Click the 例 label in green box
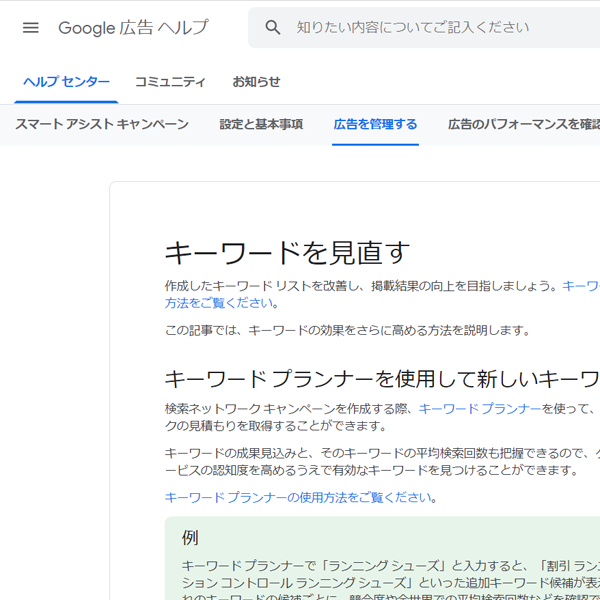Image resolution: width=600 pixels, height=600 pixels. click(x=190, y=538)
